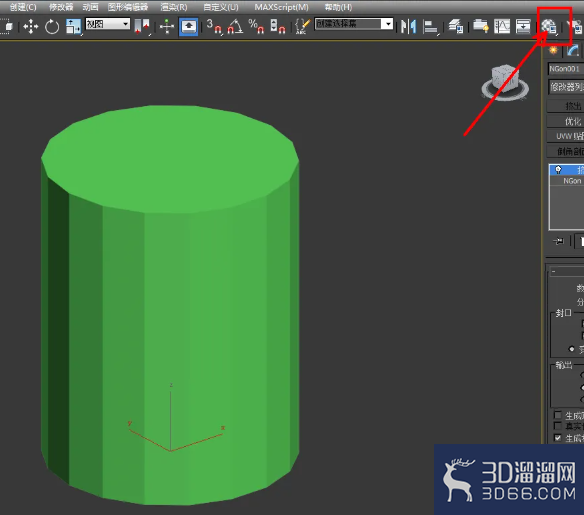
Task: Select the Extrude modifier stack row
Action: pos(567,170)
